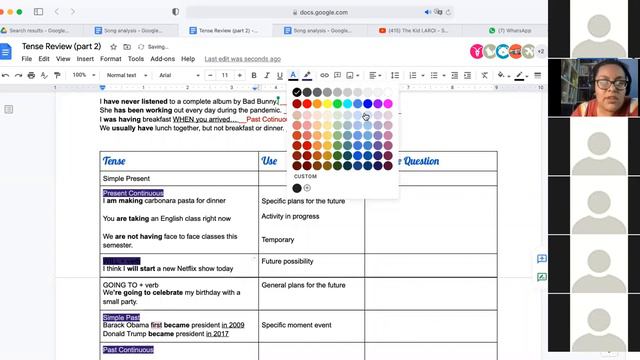Image resolution: width=640 pixels, height=360 pixels.
Task: Open the bulleted list options arrow
Action: pyautogui.click(x=444, y=76)
